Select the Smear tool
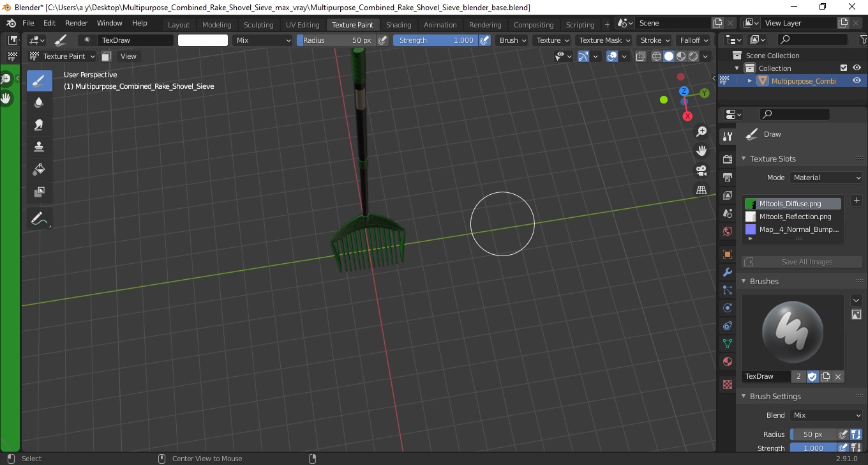Viewport: 868px width, 465px height. 39,125
